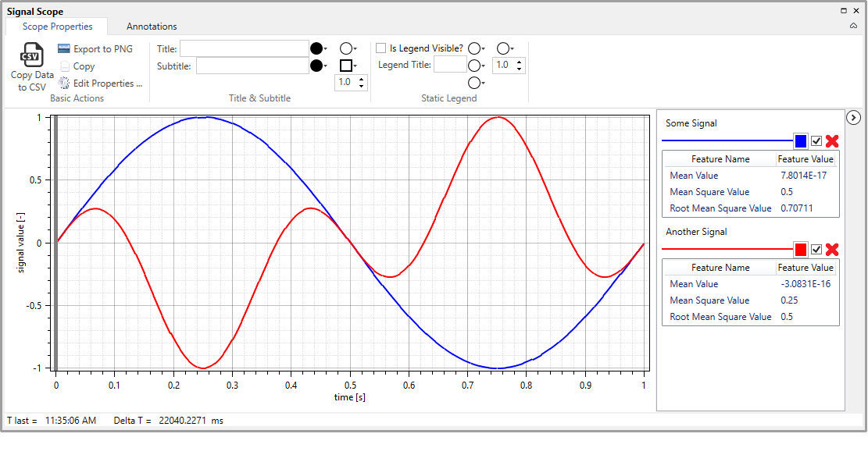
Task: Open the Title black color dropdown
Action: (x=318, y=48)
